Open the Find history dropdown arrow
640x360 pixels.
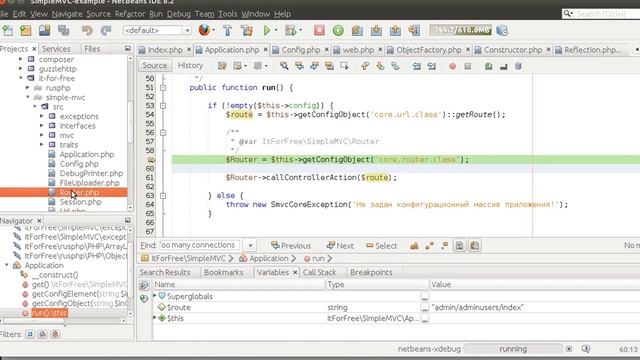pyautogui.click(x=250, y=245)
